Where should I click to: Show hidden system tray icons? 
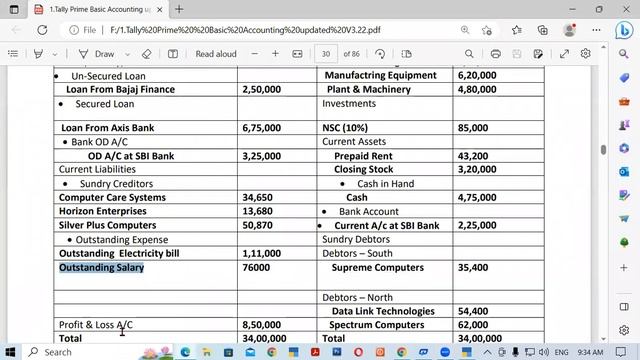pos(487,352)
